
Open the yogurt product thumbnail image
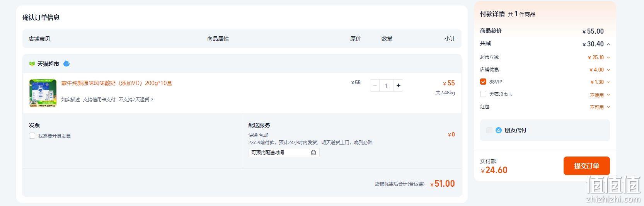click(43, 93)
